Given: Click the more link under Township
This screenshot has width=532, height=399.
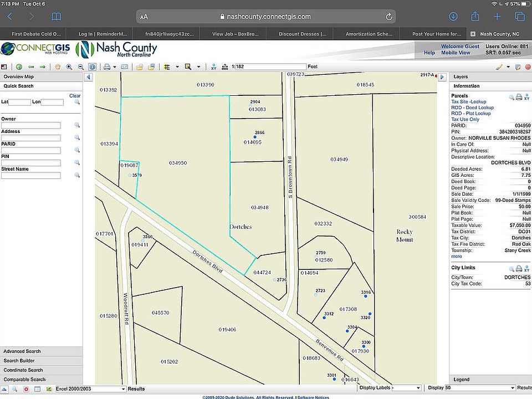Looking at the screenshot, I should [456, 257].
